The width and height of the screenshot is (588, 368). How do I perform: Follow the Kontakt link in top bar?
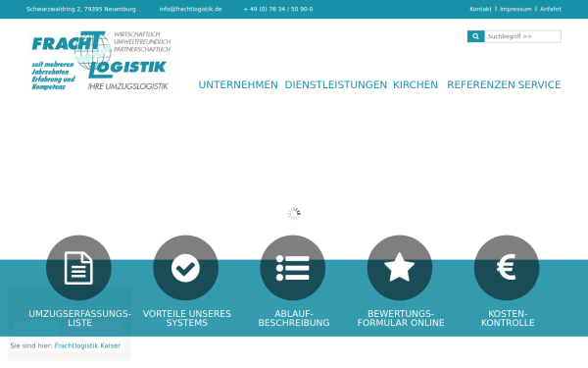pos(480,9)
